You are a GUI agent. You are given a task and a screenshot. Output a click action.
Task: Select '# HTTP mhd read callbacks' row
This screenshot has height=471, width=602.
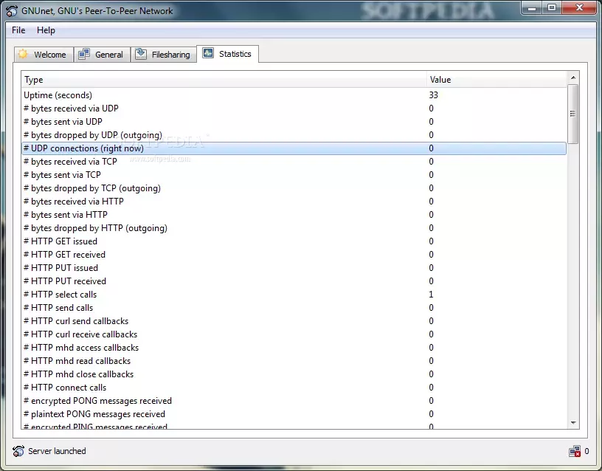tap(294, 361)
